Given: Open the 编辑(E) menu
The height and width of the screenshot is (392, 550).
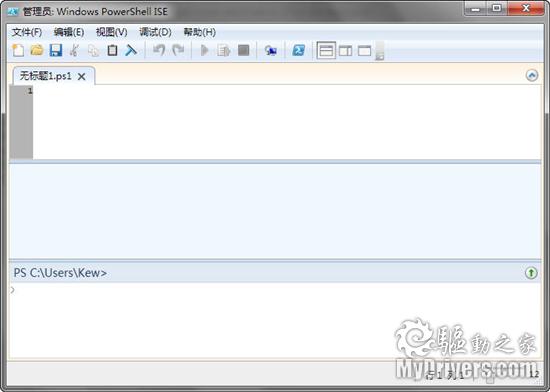Looking at the screenshot, I should [x=69, y=33].
